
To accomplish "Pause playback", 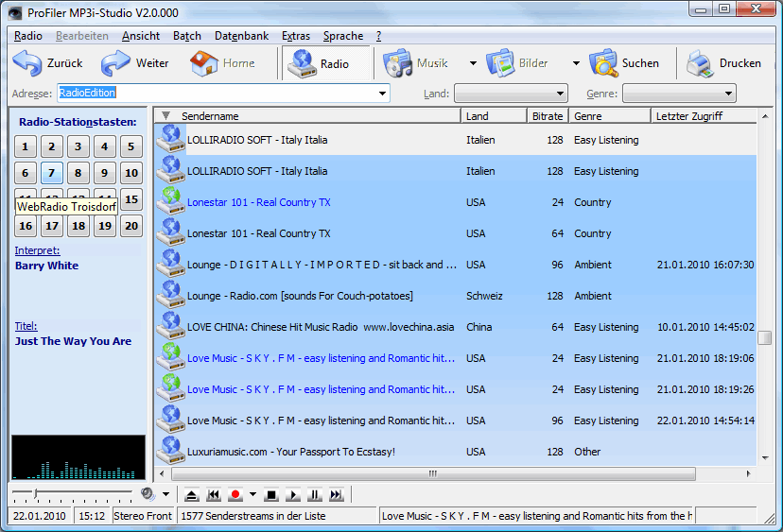I will 315,495.
